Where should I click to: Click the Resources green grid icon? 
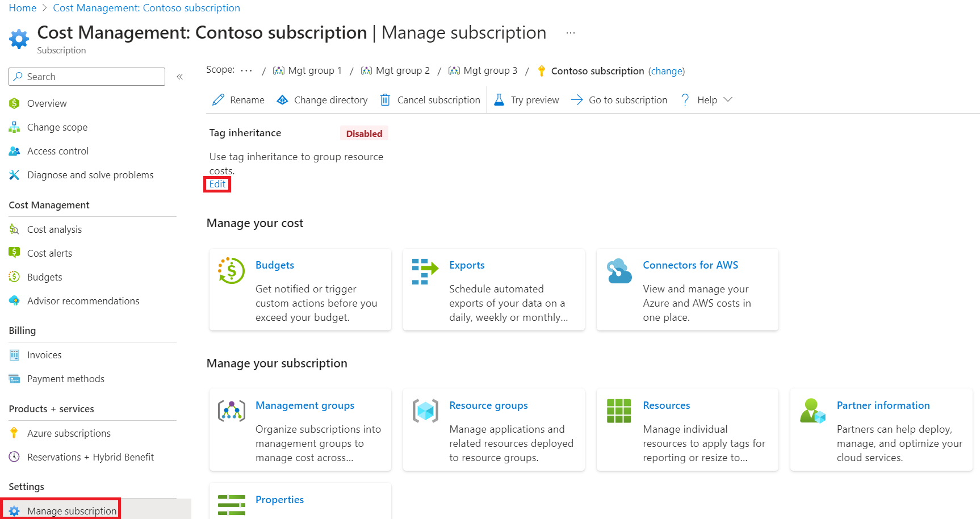coord(619,411)
